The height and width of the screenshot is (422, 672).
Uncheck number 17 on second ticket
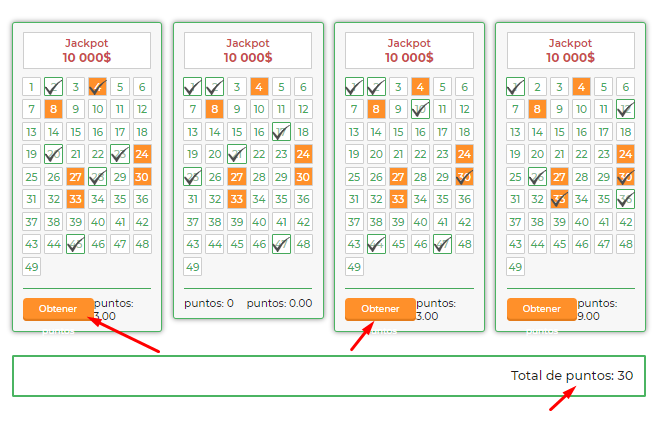[x=281, y=132]
